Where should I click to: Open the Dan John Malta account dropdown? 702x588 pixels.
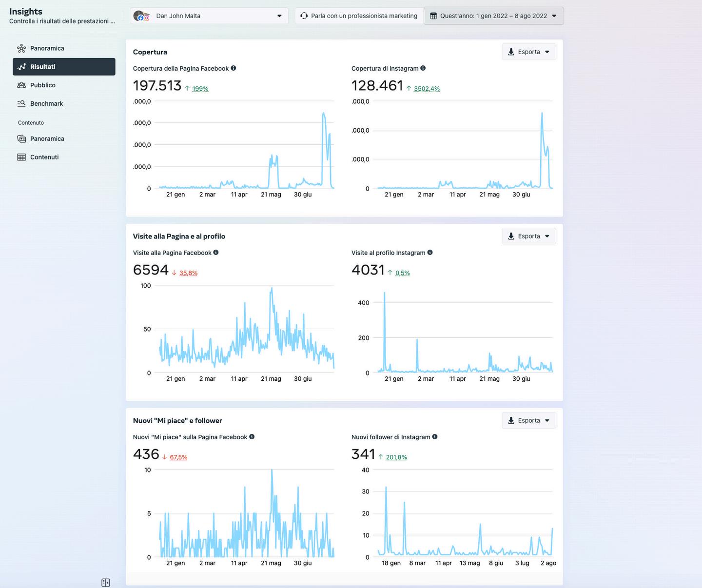point(209,16)
